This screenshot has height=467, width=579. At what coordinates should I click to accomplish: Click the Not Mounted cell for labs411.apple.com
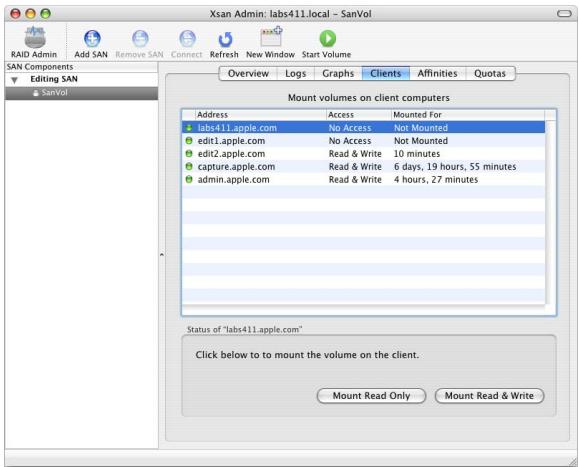[x=421, y=128]
